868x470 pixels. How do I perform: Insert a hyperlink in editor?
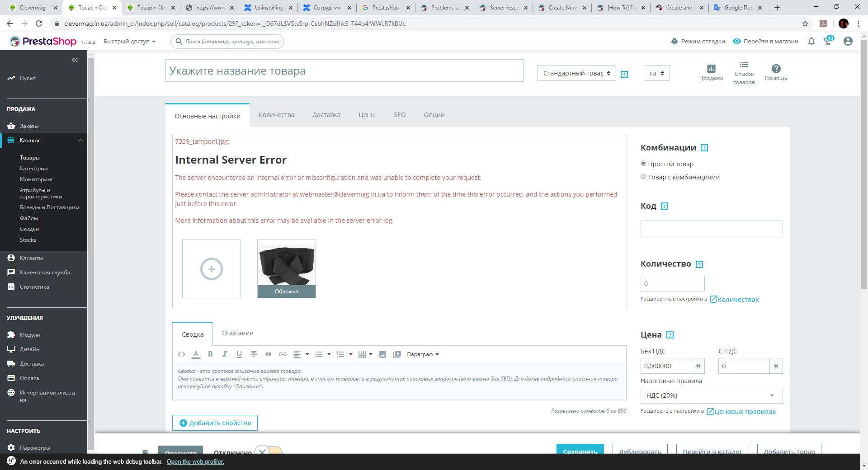[x=283, y=354]
